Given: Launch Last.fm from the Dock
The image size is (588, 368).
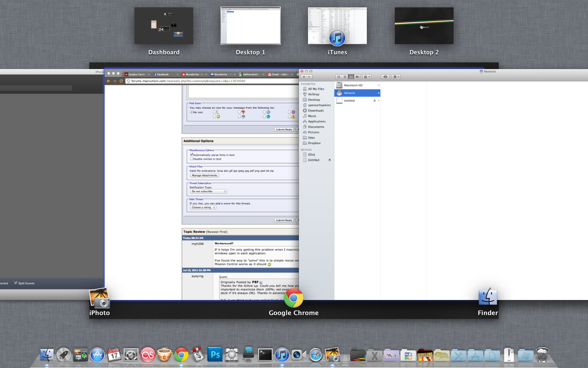Looking at the screenshot, I should (148, 355).
